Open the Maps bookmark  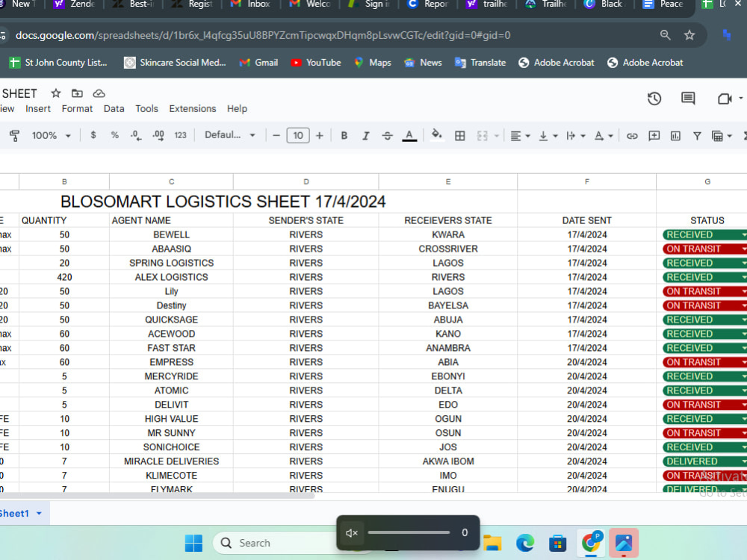[373, 63]
